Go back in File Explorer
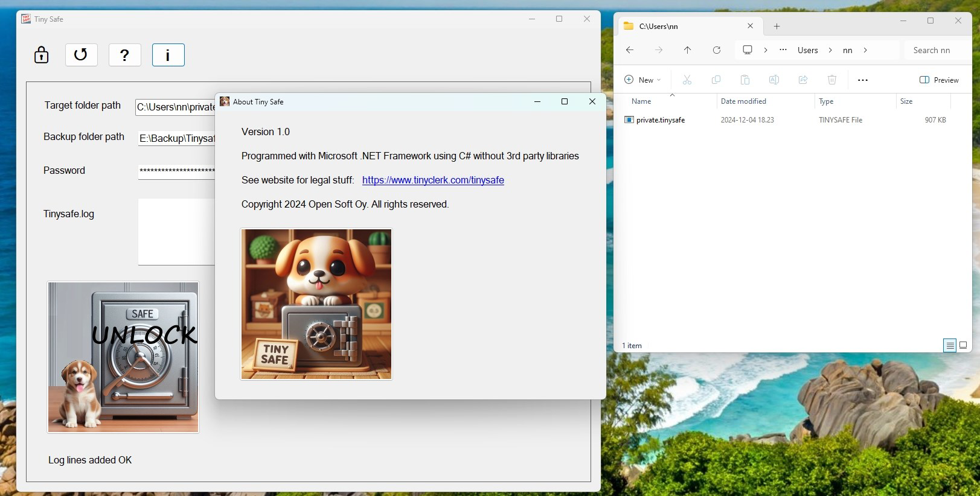This screenshot has height=496, width=980. [x=630, y=50]
